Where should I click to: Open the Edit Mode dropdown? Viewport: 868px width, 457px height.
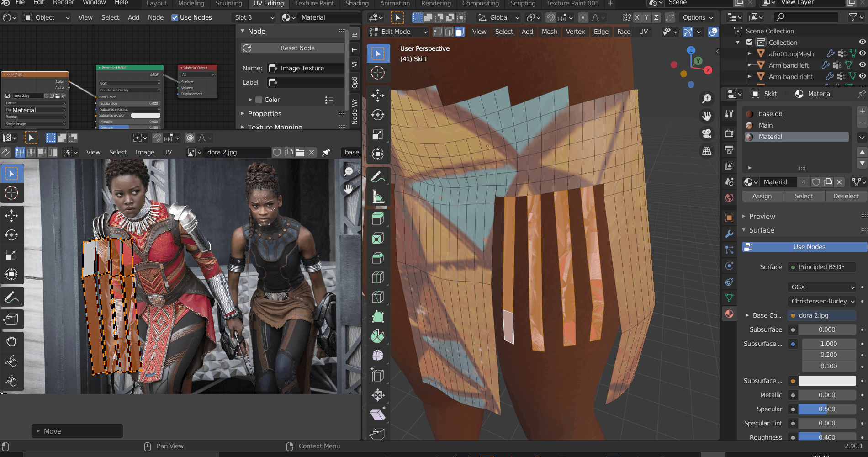coord(398,32)
